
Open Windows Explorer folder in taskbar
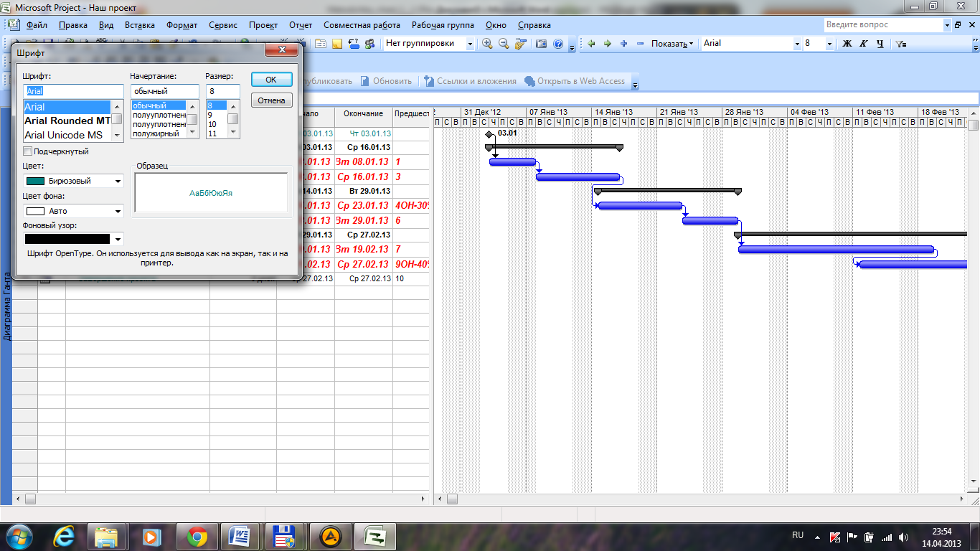[x=106, y=536]
